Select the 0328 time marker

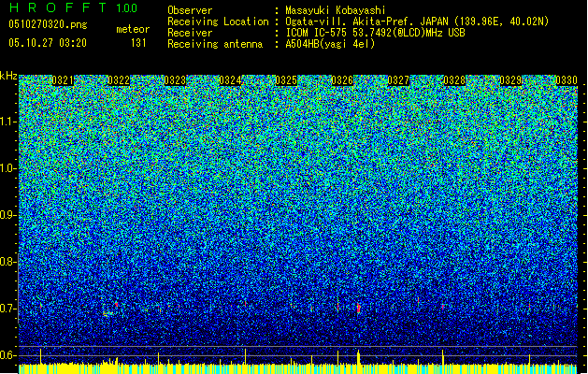click(x=454, y=80)
